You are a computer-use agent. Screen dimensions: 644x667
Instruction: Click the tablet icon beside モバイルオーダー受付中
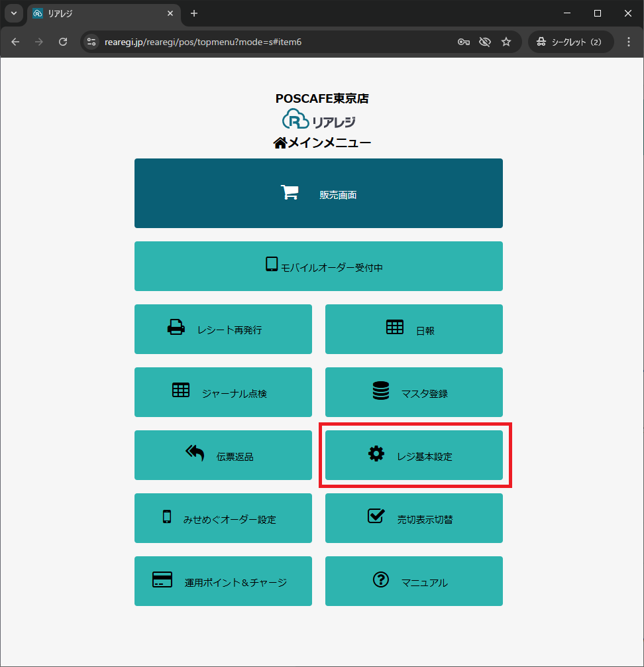pyautogui.click(x=272, y=264)
